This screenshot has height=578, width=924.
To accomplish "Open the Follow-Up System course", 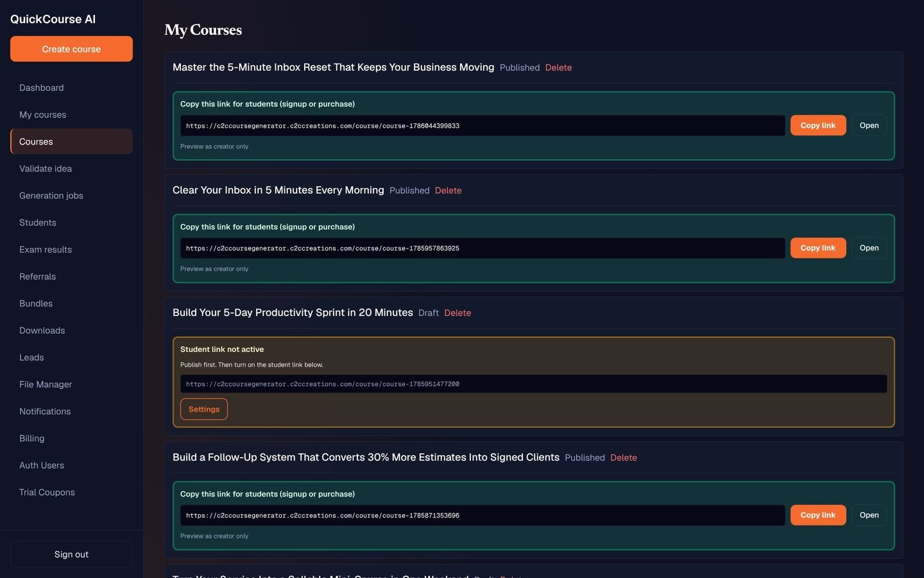I will click(869, 515).
